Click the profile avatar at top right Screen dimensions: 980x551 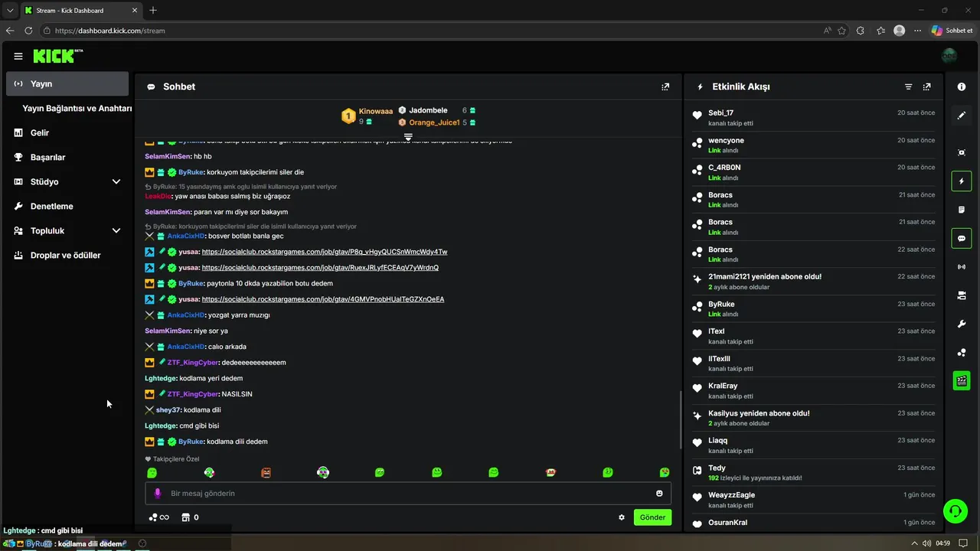949,56
